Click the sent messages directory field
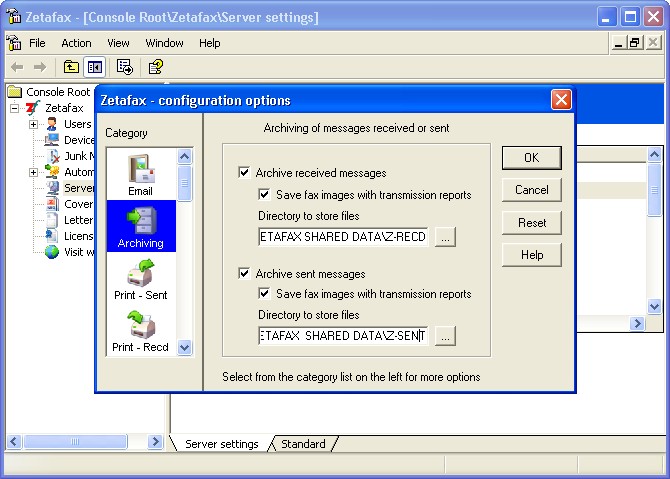This screenshot has height=479, width=670. [x=343, y=336]
